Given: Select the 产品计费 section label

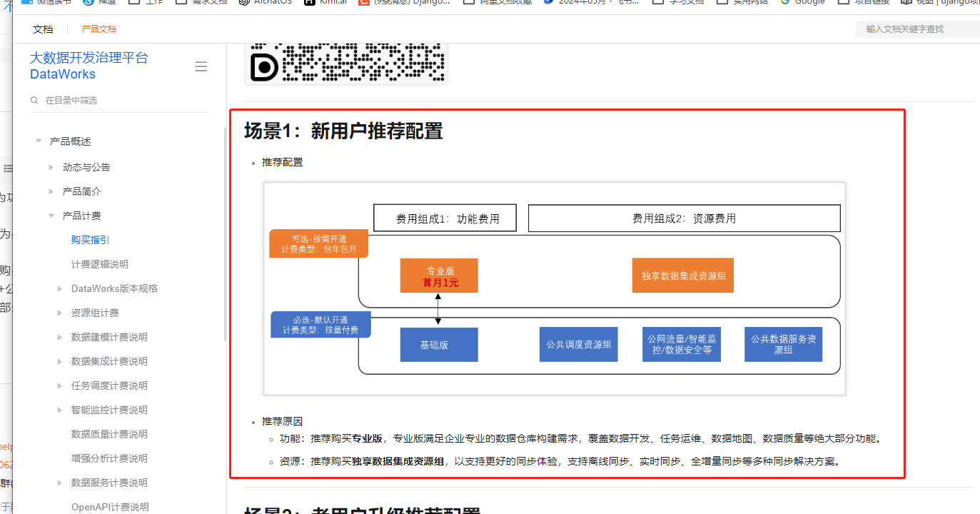Looking at the screenshot, I should pyautogui.click(x=82, y=216).
